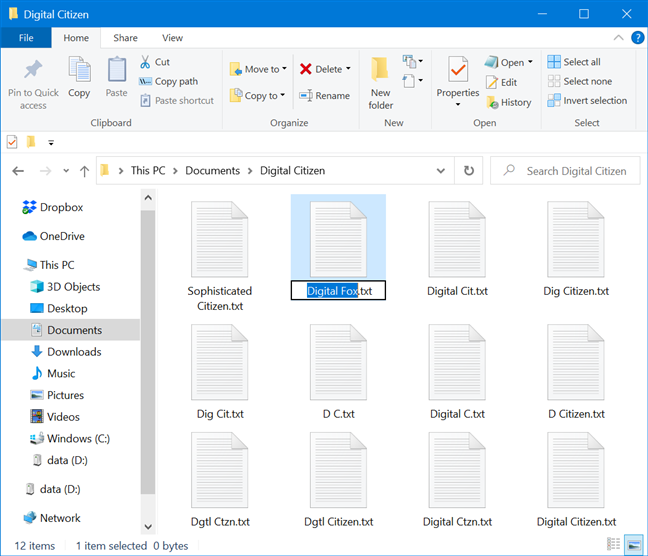Image resolution: width=648 pixels, height=556 pixels.
Task: Click Select all in ribbon
Action: click(x=575, y=62)
